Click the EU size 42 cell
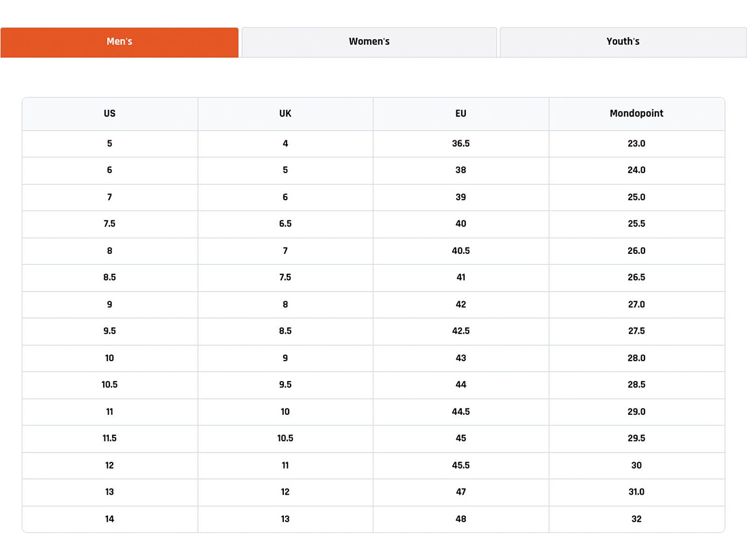 click(x=461, y=304)
